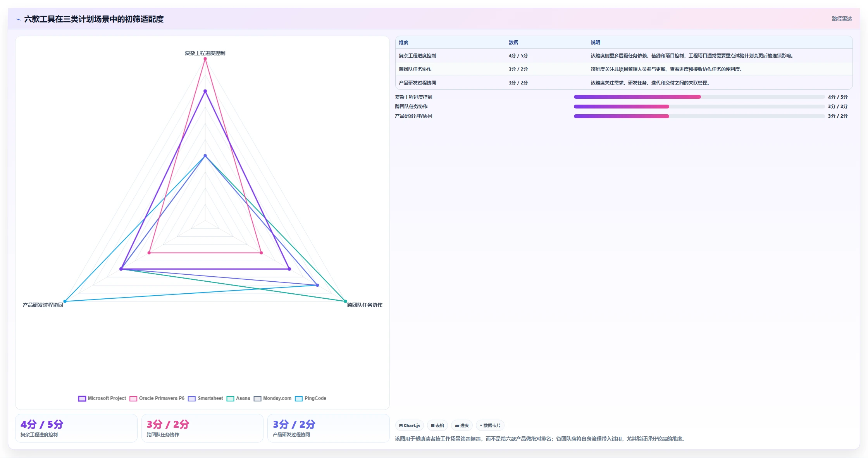Click the 数据卡片 tag chip
The image size is (868, 458).
pos(490,425)
